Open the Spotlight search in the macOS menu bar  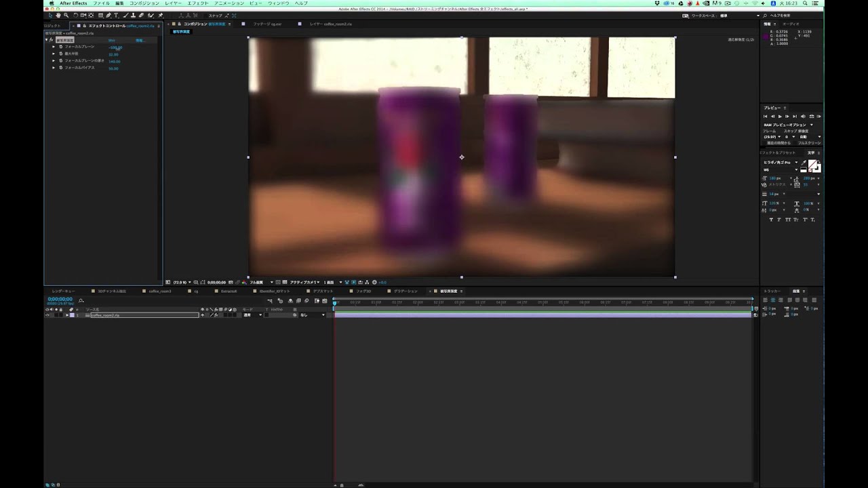805,3
